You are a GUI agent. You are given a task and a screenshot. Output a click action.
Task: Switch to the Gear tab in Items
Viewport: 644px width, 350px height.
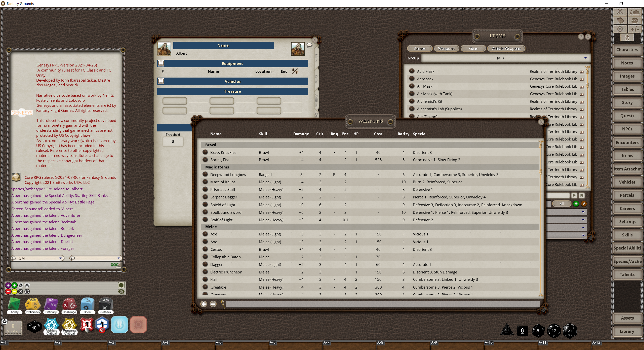tap(473, 48)
